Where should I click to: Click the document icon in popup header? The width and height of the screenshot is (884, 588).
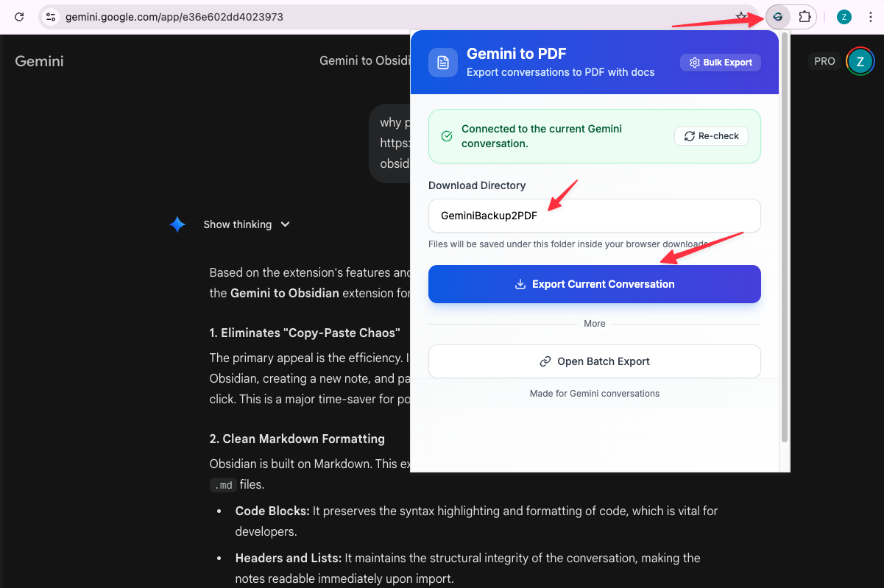pos(443,63)
